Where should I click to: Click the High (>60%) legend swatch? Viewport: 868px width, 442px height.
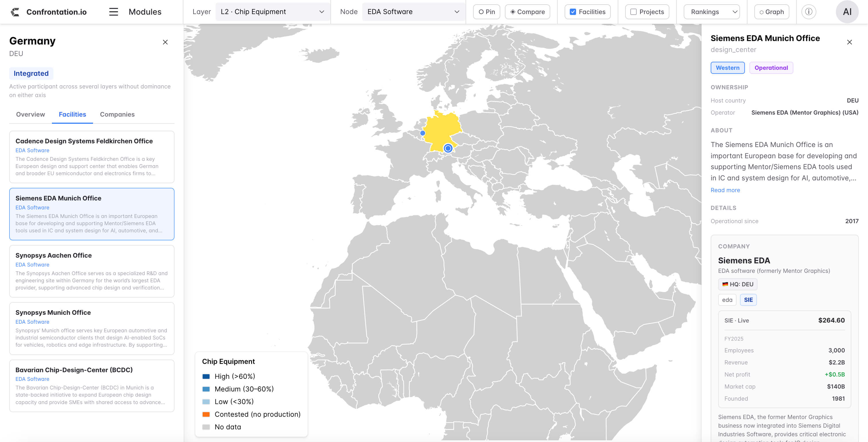click(x=206, y=376)
